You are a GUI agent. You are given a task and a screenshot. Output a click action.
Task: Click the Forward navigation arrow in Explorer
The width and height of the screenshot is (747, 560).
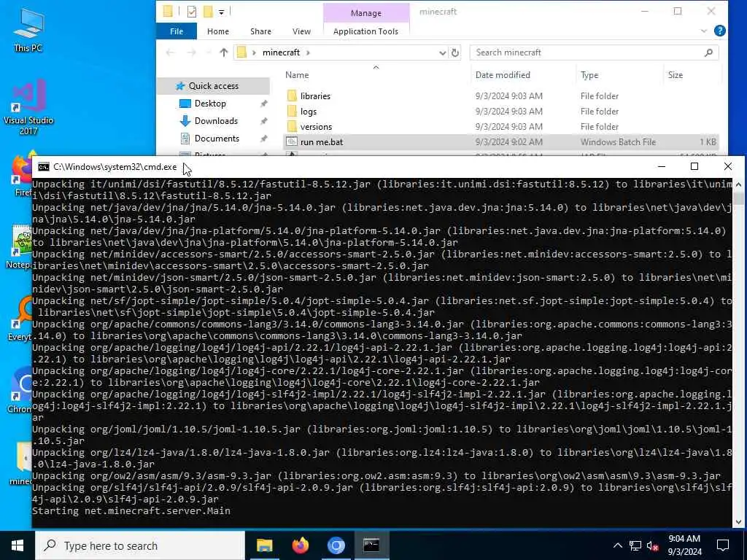[192, 52]
